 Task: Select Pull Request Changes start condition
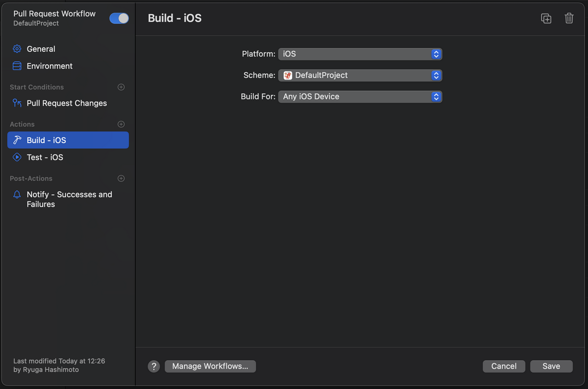pyautogui.click(x=68, y=103)
